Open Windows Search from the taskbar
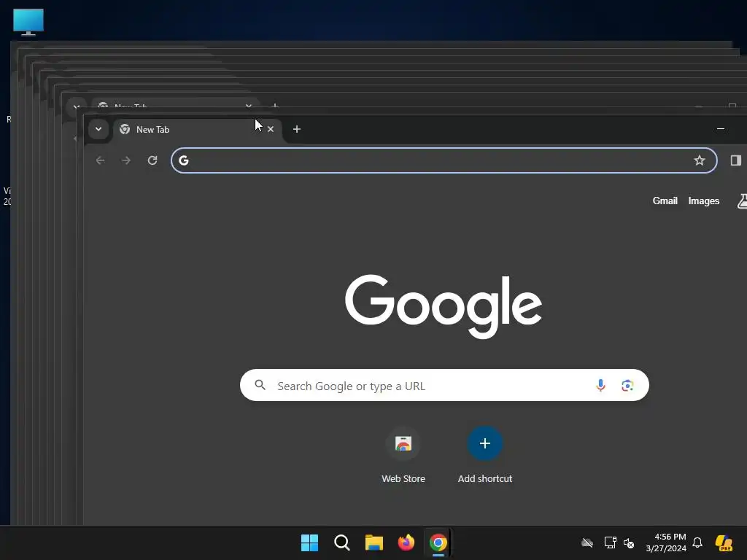The image size is (747, 560). 342,542
